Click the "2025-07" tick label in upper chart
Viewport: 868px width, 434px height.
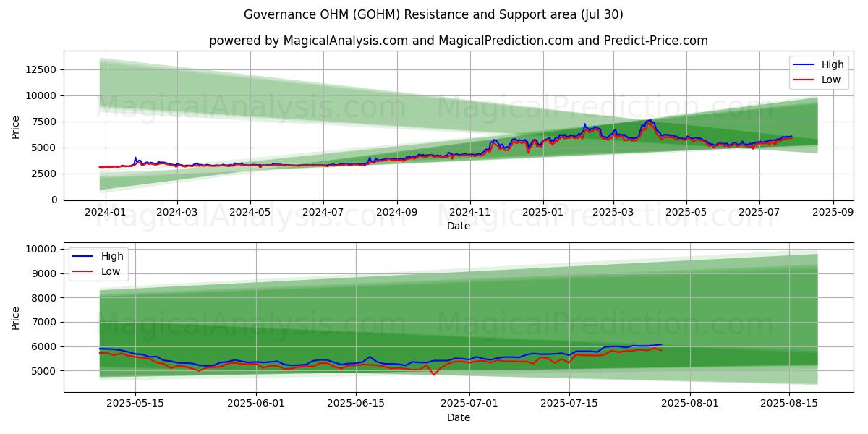point(759,212)
